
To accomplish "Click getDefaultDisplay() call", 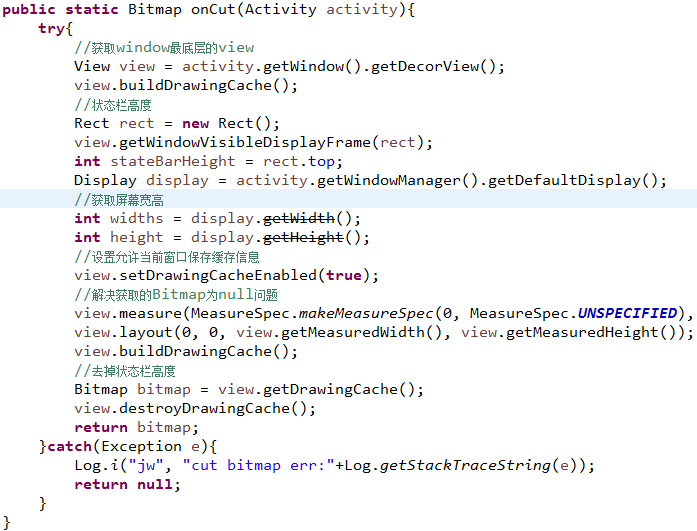I will coord(573,180).
